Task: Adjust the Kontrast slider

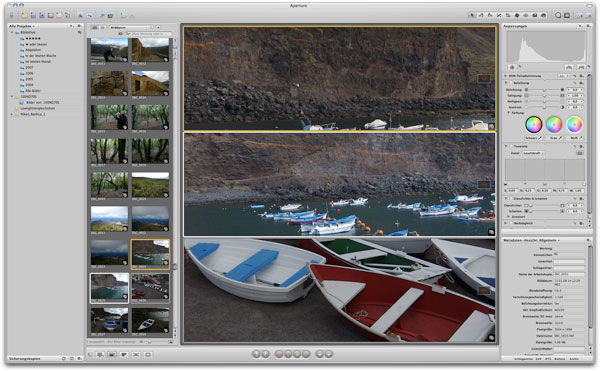Action: click(x=544, y=107)
